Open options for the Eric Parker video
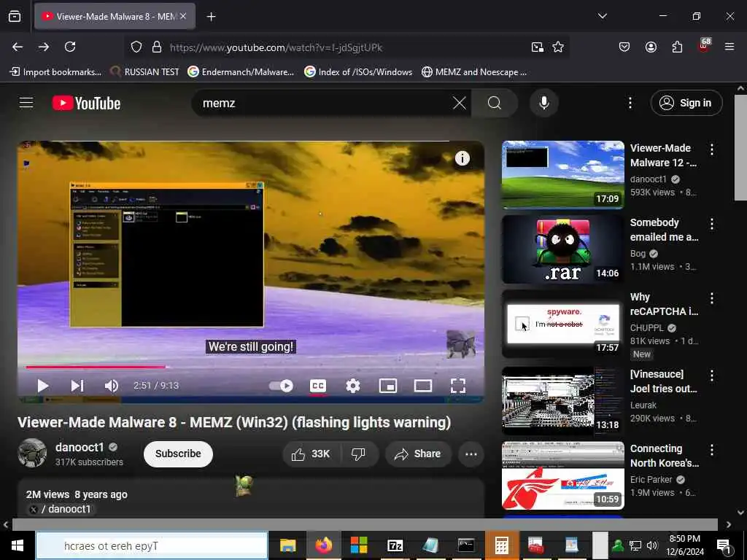Image resolution: width=747 pixels, height=560 pixels. [x=712, y=450]
